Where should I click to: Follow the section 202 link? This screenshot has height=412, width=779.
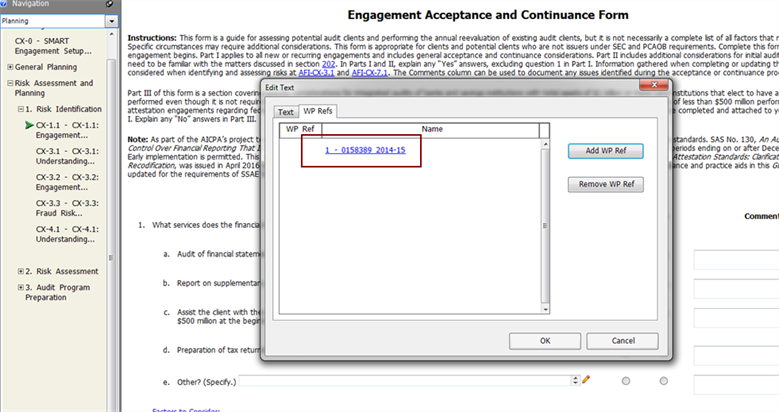[x=328, y=64]
